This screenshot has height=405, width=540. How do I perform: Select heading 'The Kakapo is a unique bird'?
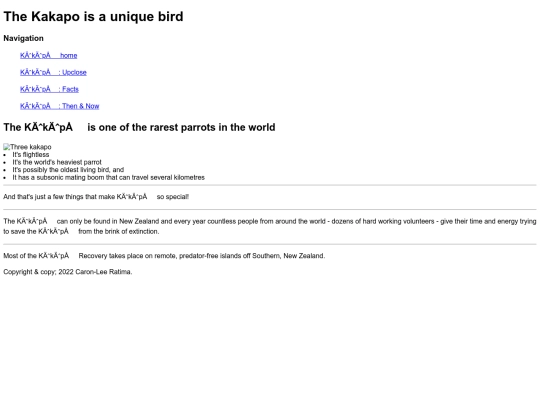[93, 17]
